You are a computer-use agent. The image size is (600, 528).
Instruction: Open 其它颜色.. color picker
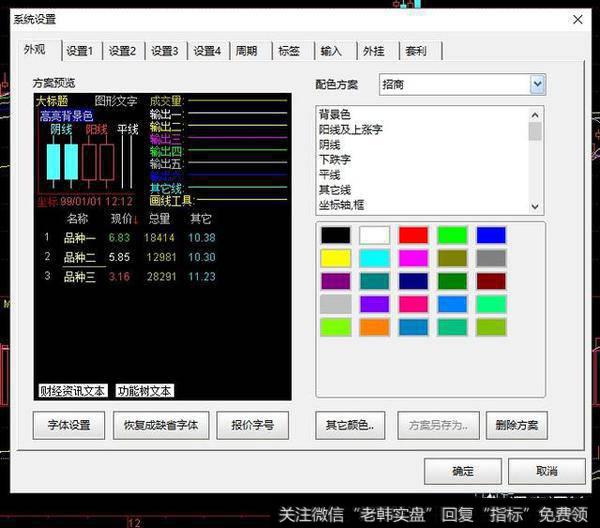click(x=350, y=425)
